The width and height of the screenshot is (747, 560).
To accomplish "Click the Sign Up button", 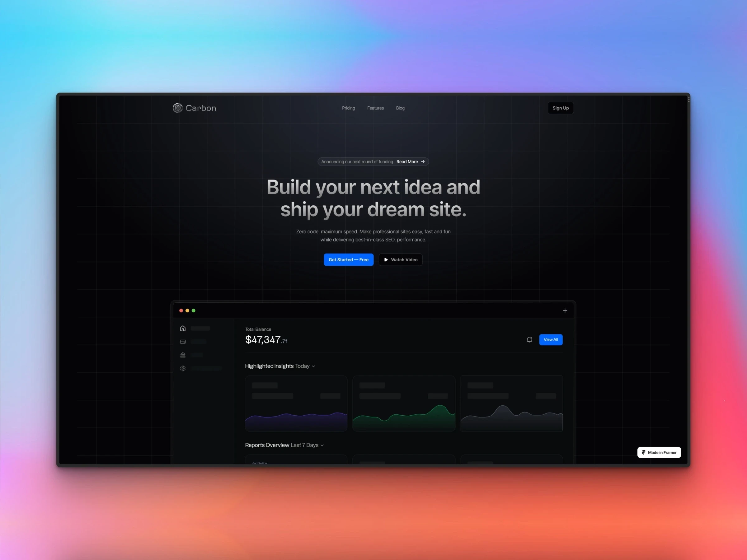I will (x=559, y=108).
